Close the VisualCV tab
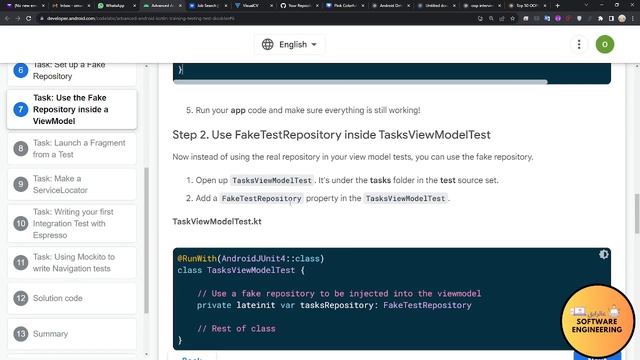 pyautogui.click(x=271, y=6)
